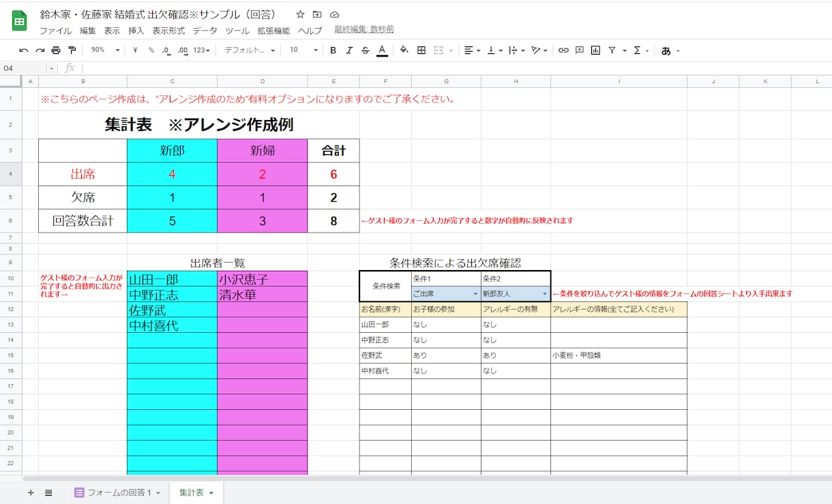The width and height of the screenshot is (832, 504).
Task: Open the 新郎友人 condition dropdown
Action: click(545, 294)
